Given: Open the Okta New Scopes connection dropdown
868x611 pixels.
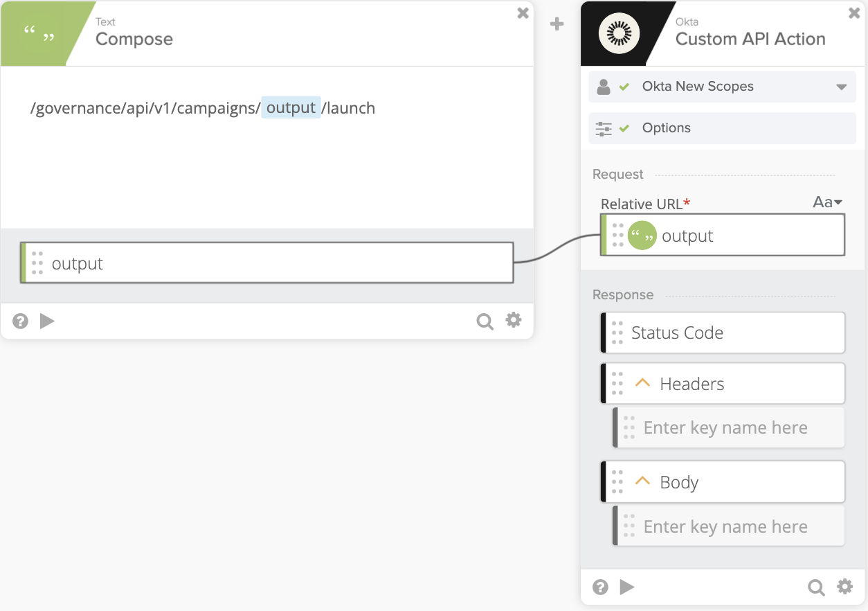Looking at the screenshot, I should click(842, 87).
